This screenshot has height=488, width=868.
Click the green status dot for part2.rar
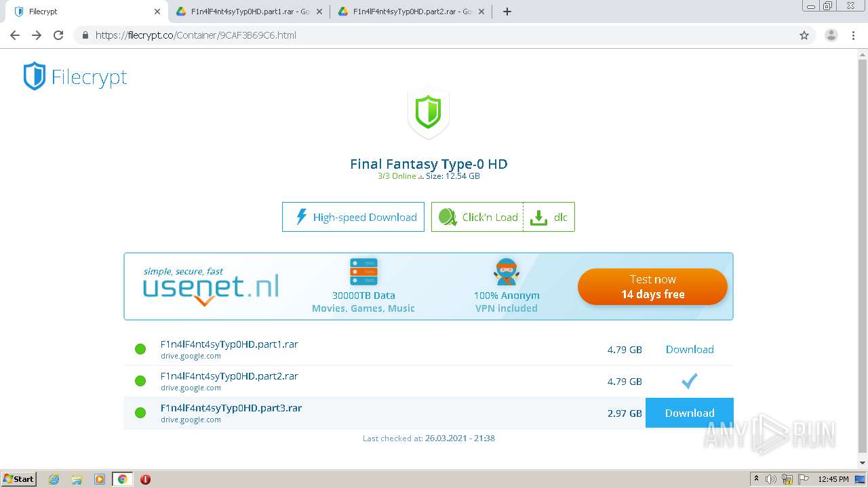(x=140, y=381)
